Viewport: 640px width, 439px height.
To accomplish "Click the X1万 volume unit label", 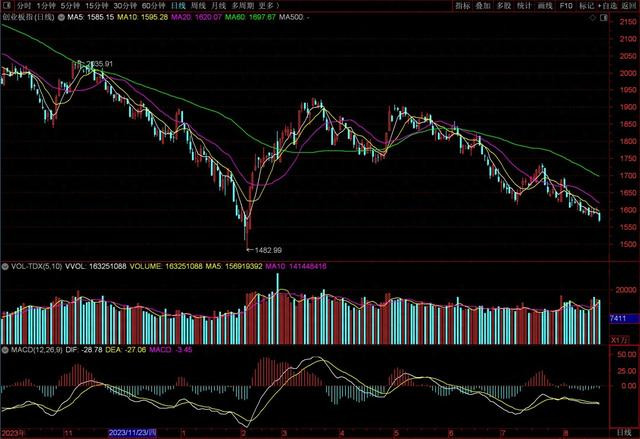I will coord(620,340).
